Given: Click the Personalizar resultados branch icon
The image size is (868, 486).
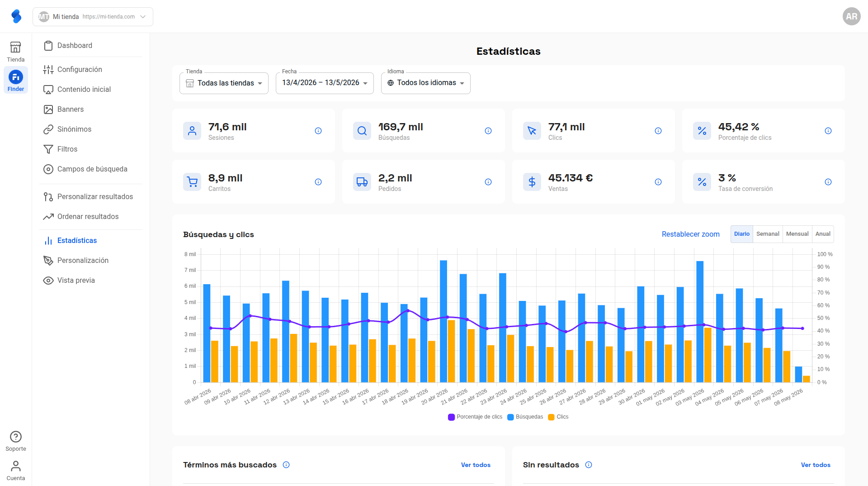Looking at the screenshot, I should (x=48, y=197).
